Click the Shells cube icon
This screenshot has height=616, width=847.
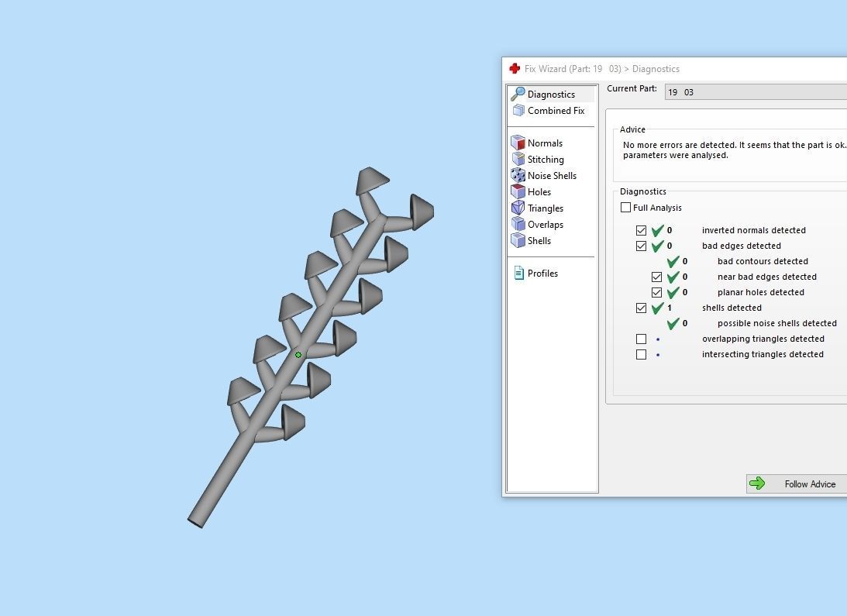pyautogui.click(x=518, y=240)
